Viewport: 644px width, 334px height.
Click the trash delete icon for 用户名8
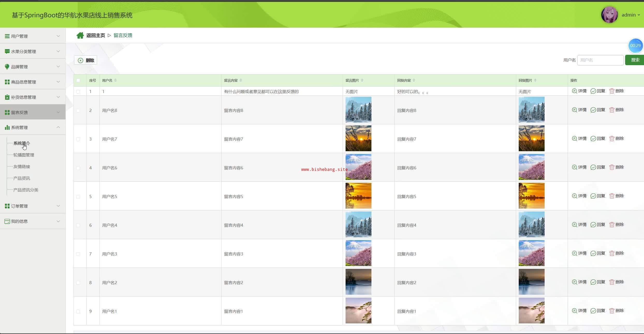pyautogui.click(x=612, y=110)
